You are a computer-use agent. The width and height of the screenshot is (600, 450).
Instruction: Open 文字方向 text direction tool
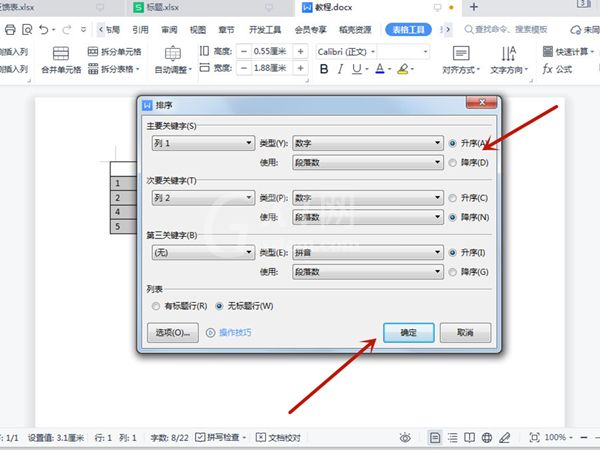click(509, 60)
